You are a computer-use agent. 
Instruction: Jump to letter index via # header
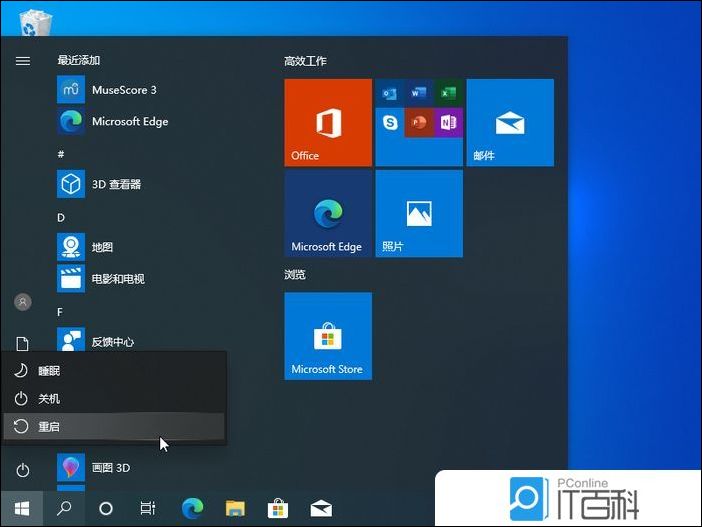tap(61, 154)
